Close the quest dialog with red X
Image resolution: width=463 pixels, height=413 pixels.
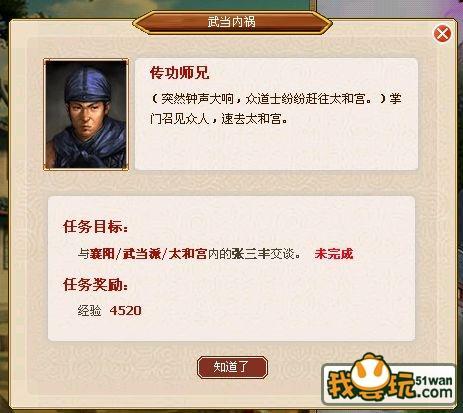[x=442, y=33]
